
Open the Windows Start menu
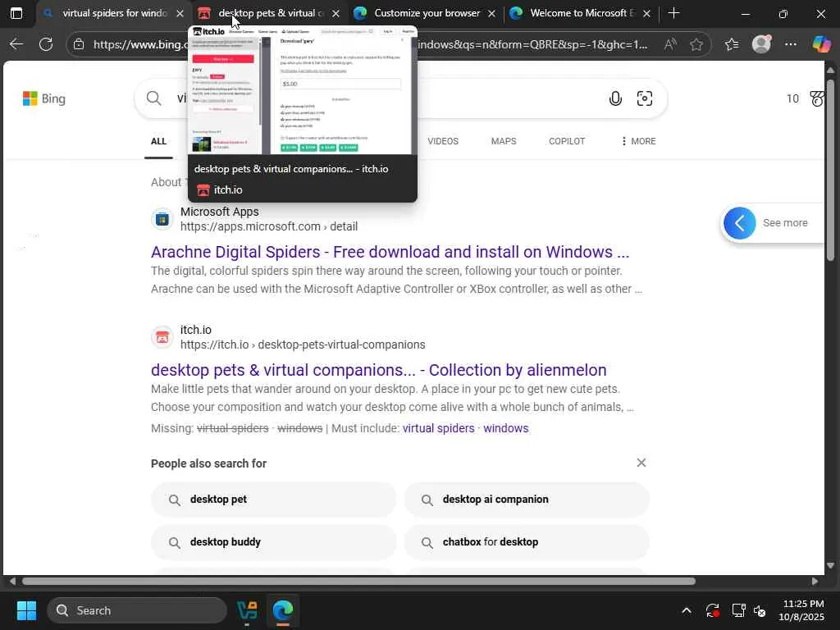[x=26, y=610]
